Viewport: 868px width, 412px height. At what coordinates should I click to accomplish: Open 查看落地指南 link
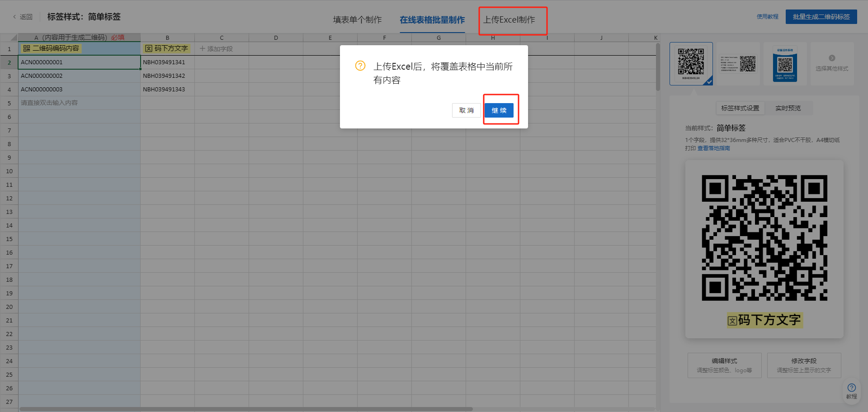(713, 148)
